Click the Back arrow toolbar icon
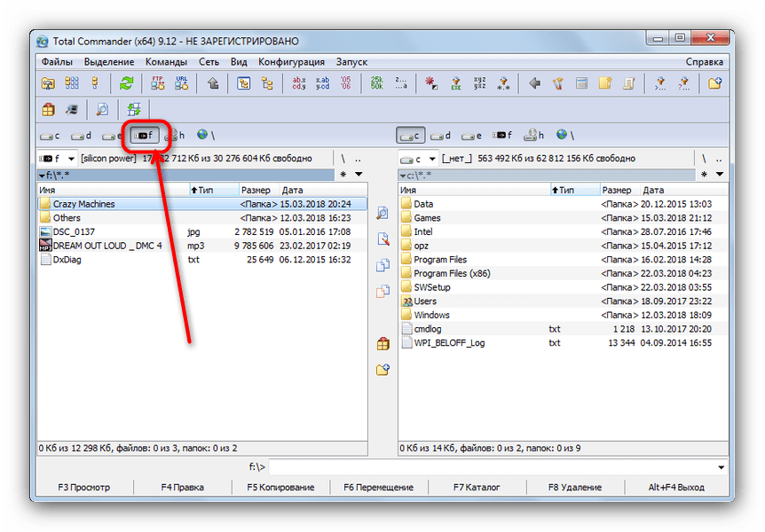 [x=534, y=83]
